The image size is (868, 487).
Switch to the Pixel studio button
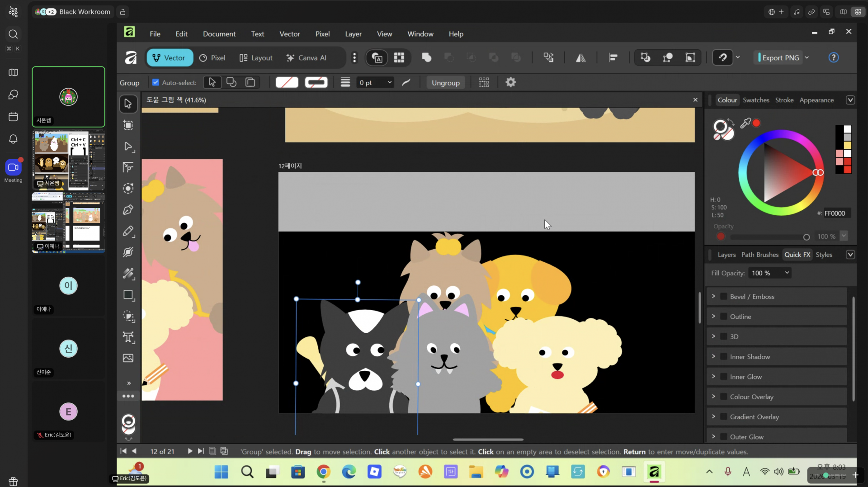click(212, 58)
